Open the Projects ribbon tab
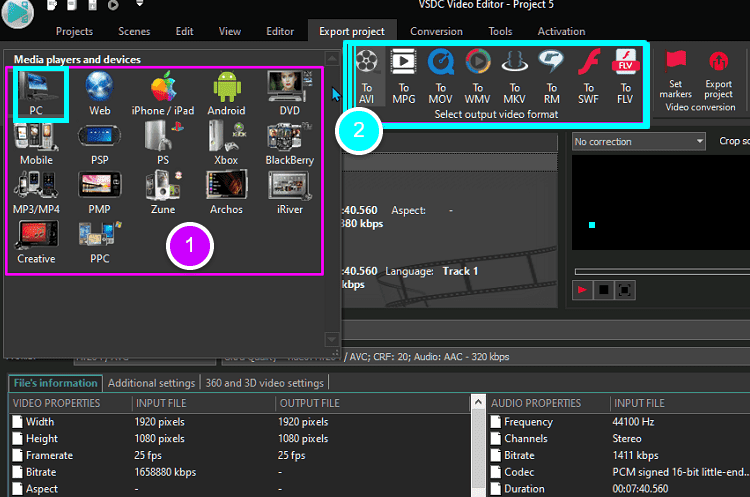750x497 pixels. [x=74, y=32]
